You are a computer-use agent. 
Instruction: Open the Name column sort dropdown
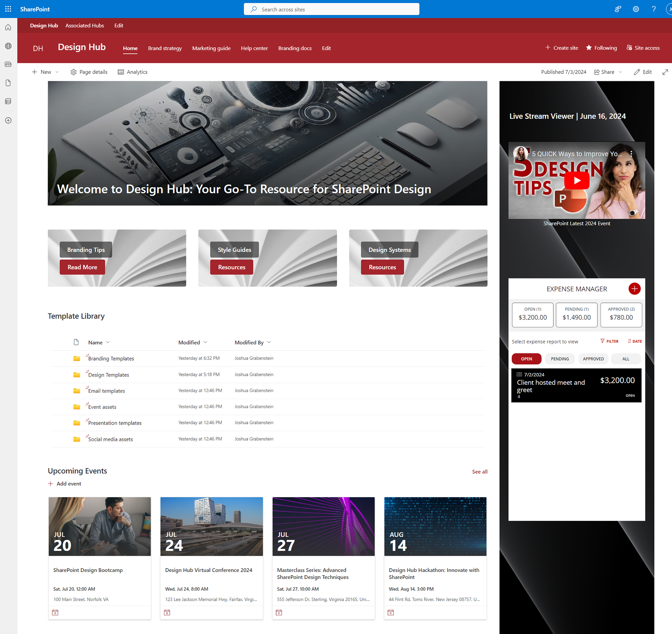[x=108, y=342]
